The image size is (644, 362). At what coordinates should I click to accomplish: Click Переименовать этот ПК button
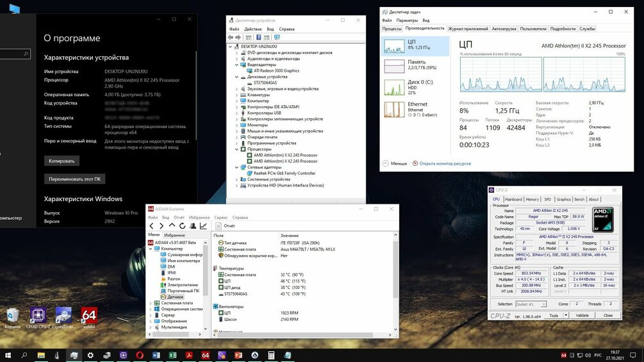click(75, 179)
